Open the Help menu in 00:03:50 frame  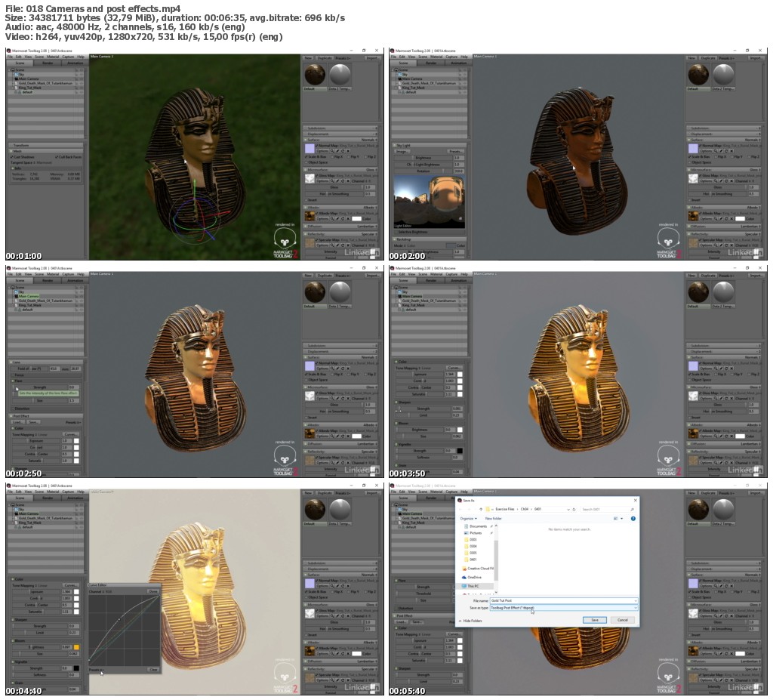[464, 274]
